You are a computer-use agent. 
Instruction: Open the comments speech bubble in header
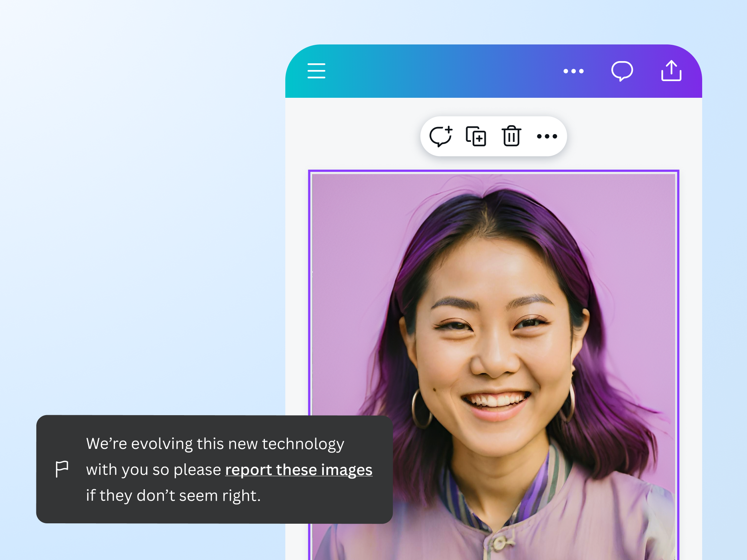point(622,71)
